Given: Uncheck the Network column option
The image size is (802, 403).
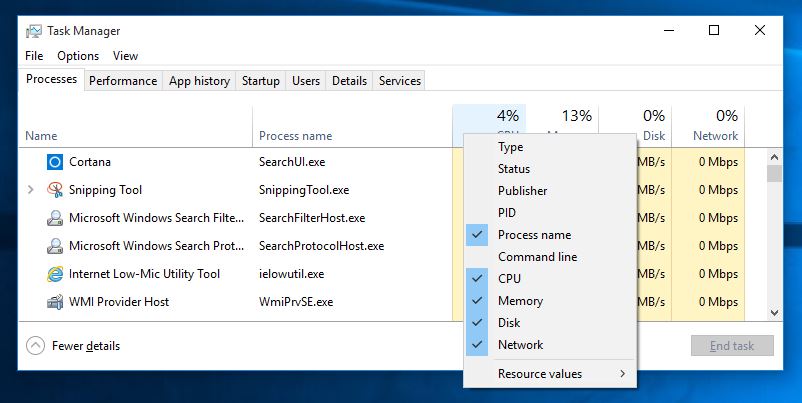Looking at the screenshot, I should 550,345.
